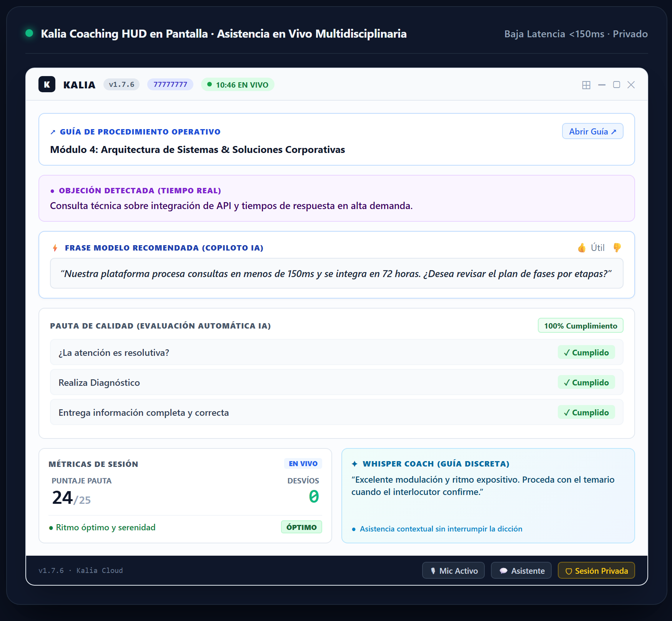This screenshot has height=621, width=672.
Task: Click the Kalia K logo icon
Action: click(x=47, y=85)
